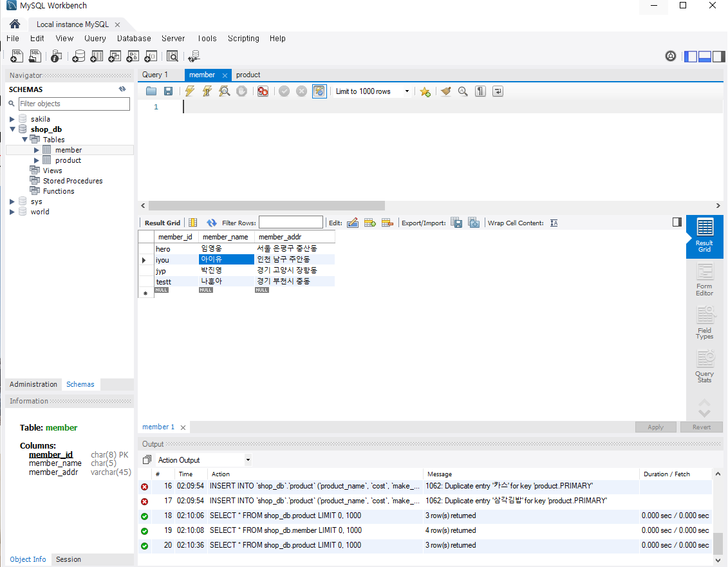Create new stored procedure icon

click(133, 56)
